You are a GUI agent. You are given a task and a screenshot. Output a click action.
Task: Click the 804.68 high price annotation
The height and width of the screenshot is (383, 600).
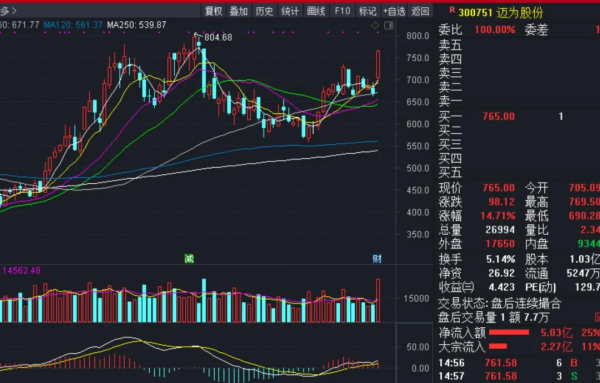click(218, 37)
